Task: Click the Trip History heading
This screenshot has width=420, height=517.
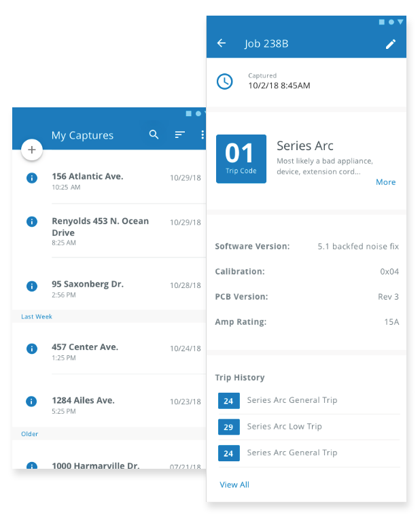Action: (240, 378)
